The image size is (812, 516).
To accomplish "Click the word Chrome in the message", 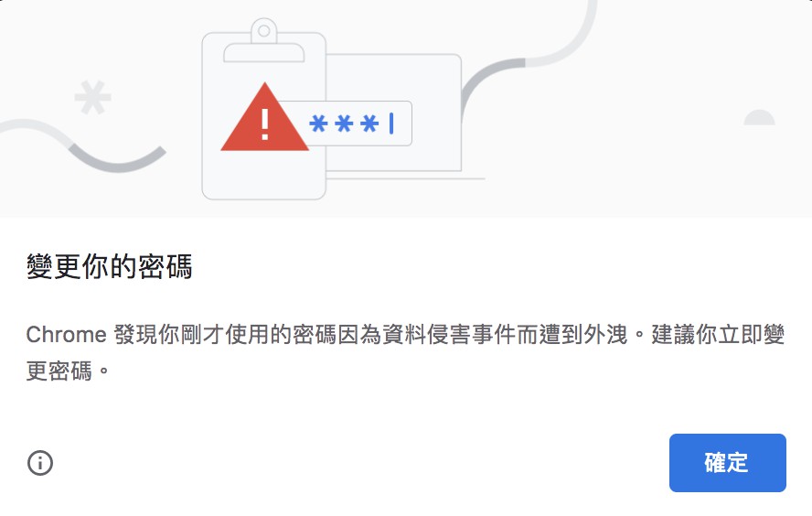I will coord(66,335).
